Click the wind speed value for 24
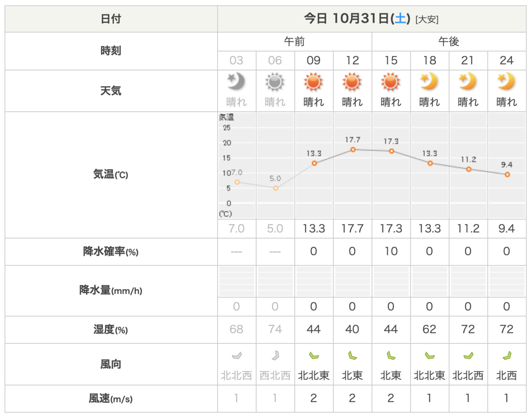The height and width of the screenshot is (418, 532). tap(506, 398)
